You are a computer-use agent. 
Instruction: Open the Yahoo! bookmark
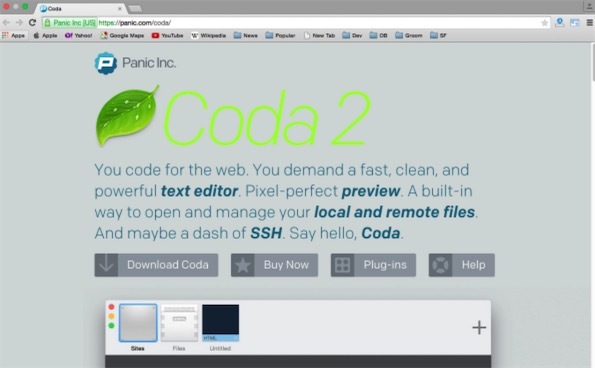point(79,35)
